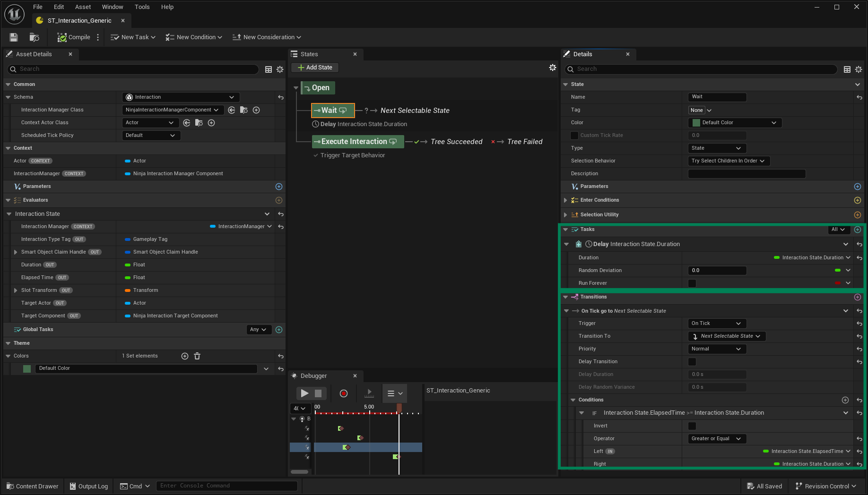Open the Asset menu
This screenshot has width=868, height=495.
83,7
